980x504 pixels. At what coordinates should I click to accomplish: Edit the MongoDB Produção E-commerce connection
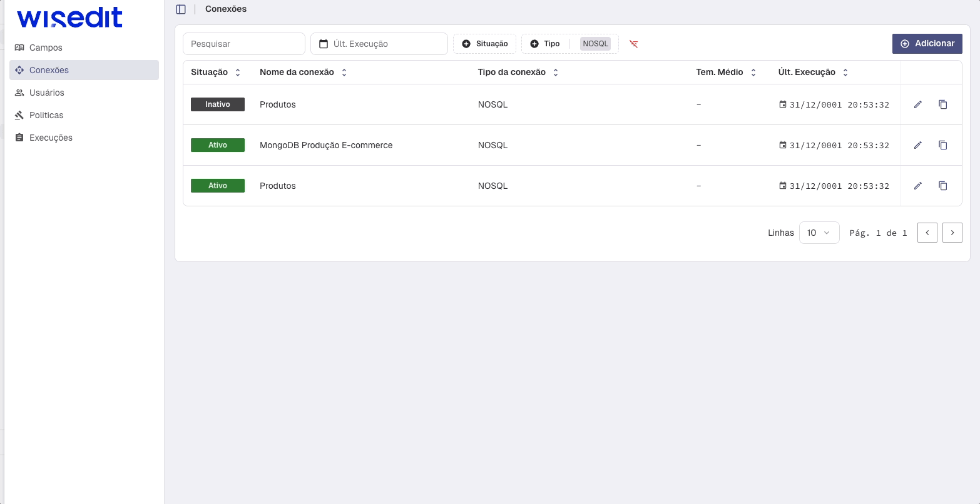(917, 145)
